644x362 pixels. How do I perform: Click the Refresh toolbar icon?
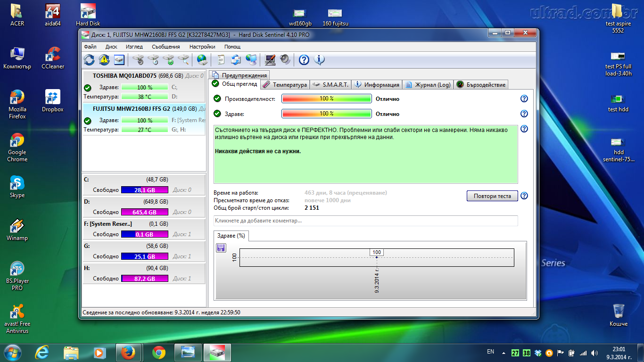89,59
